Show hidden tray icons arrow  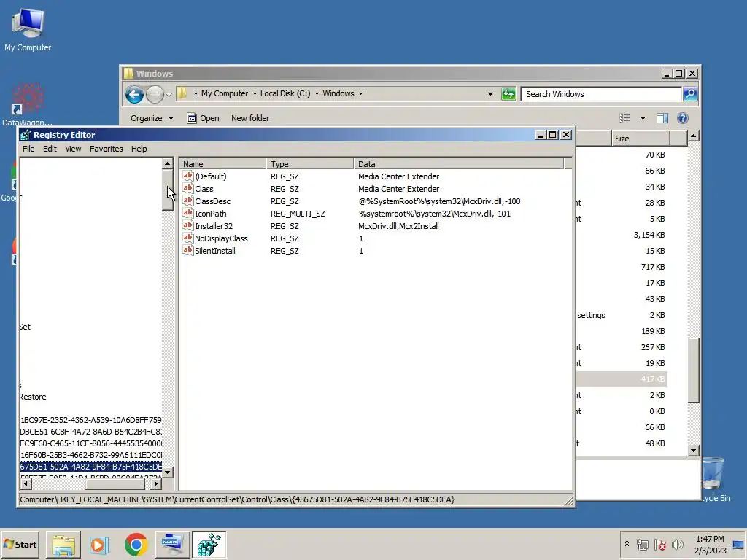(x=627, y=544)
